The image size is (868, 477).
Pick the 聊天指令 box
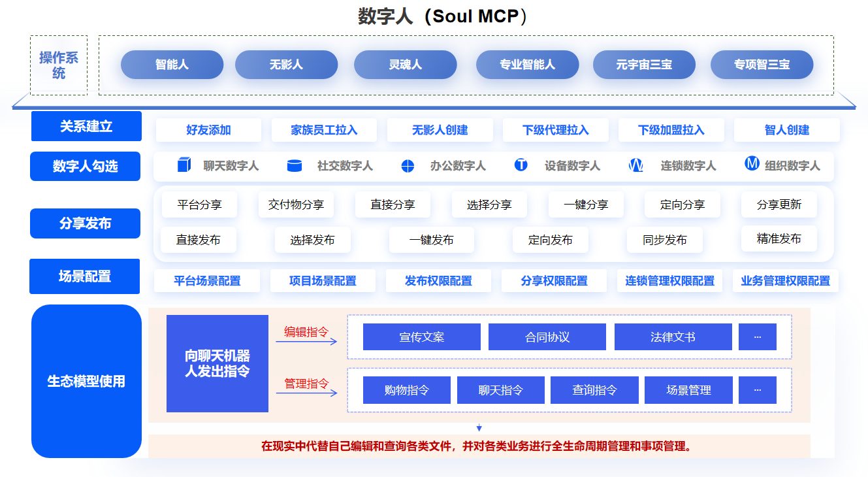click(x=501, y=390)
